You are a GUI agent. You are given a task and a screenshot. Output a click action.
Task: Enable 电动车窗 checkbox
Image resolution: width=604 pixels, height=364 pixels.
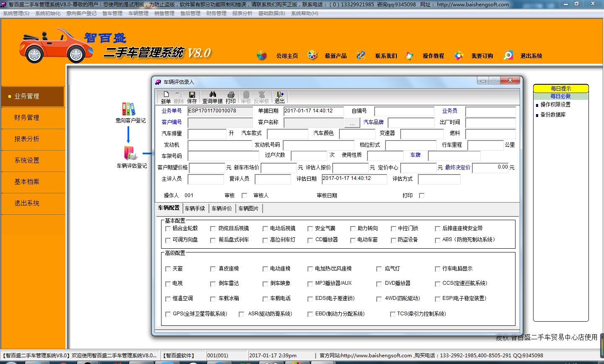click(x=353, y=240)
